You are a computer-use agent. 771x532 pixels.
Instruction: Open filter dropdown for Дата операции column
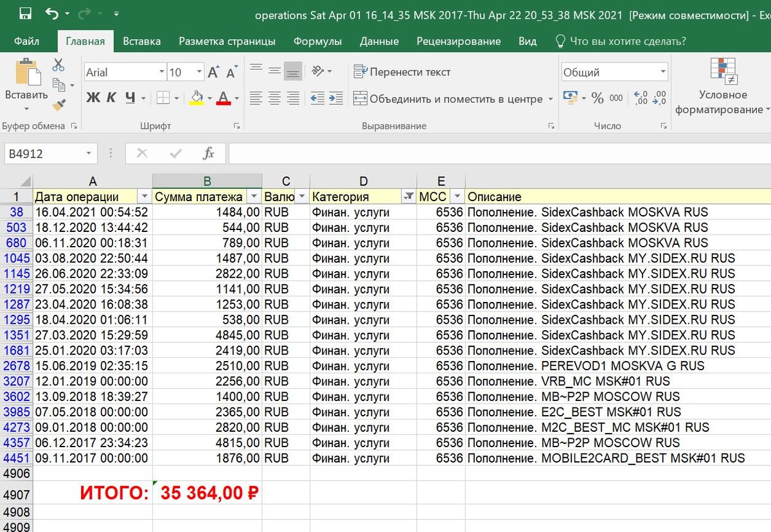[145, 197]
